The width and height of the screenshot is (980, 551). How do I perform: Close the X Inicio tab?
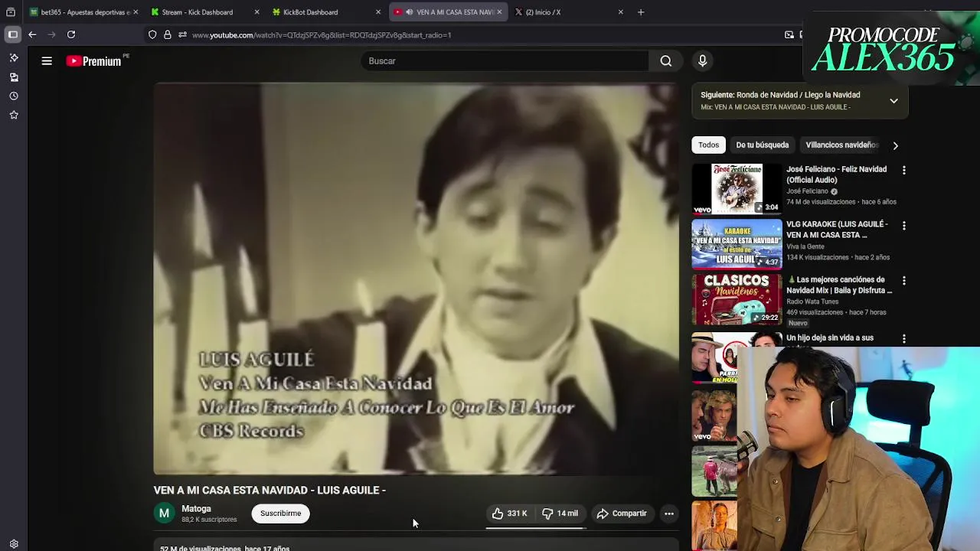pyautogui.click(x=621, y=12)
